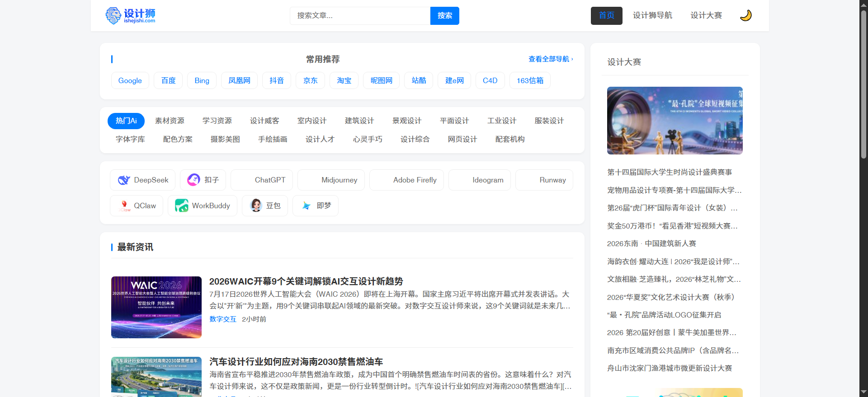Select the 网页设计 tab
This screenshot has height=397, width=868.
pos(462,139)
